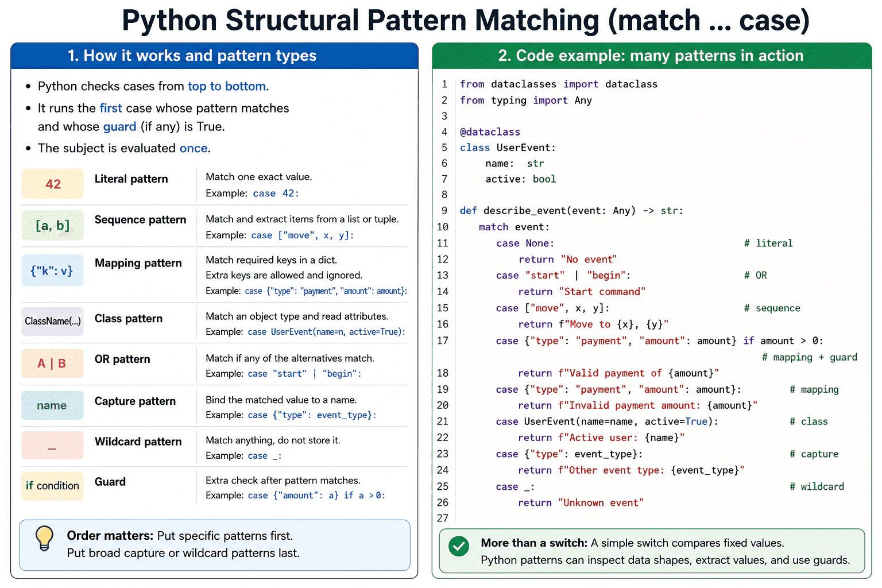Click the "# capture" code comment
The width and height of the screenshot is (882, 588).
pos(814,454)
